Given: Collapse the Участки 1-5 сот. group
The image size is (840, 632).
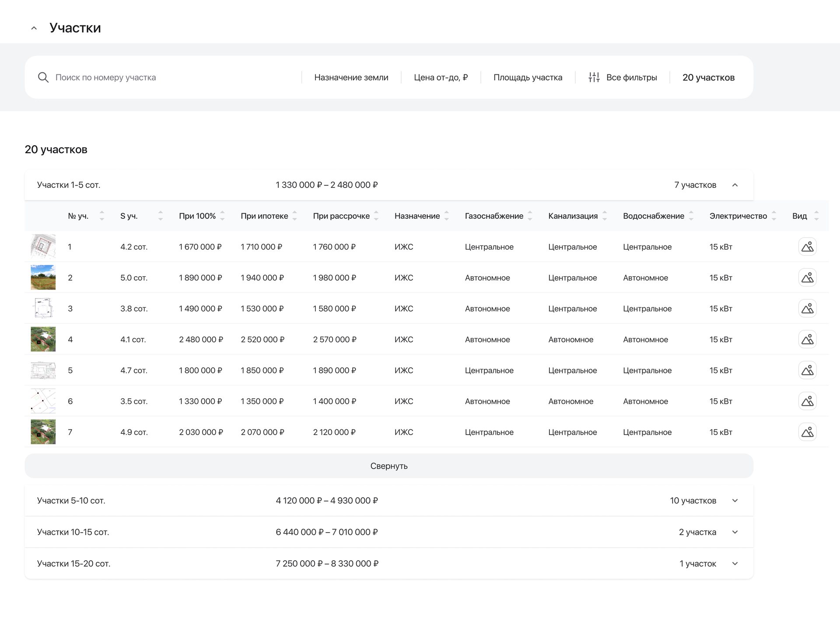Looking at the screenshot, I should [x=735, y=185].
